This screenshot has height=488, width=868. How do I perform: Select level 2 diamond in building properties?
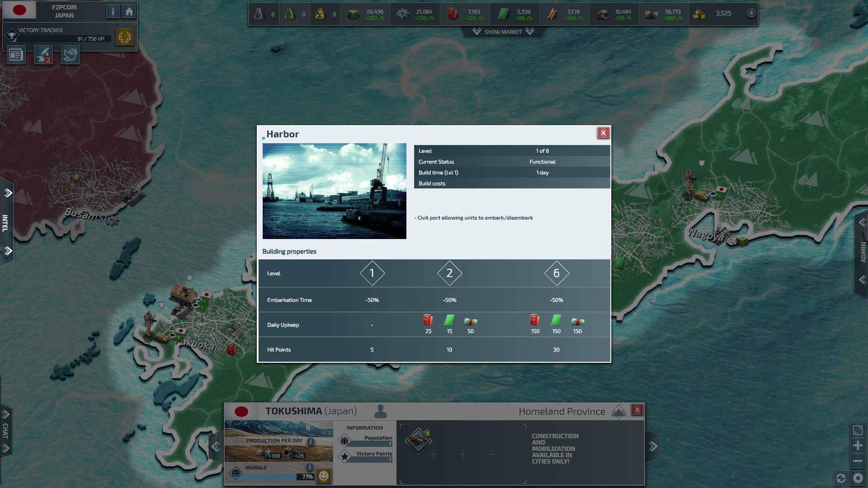click(449, 273)
